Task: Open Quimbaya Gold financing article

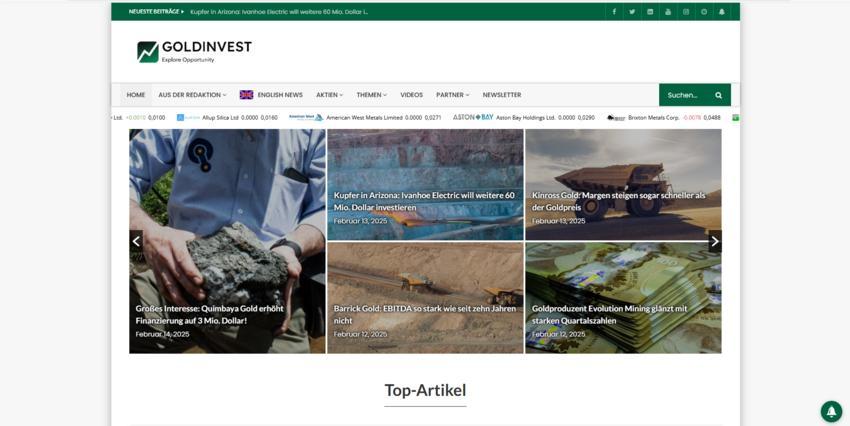Action: tap(209, 314)
